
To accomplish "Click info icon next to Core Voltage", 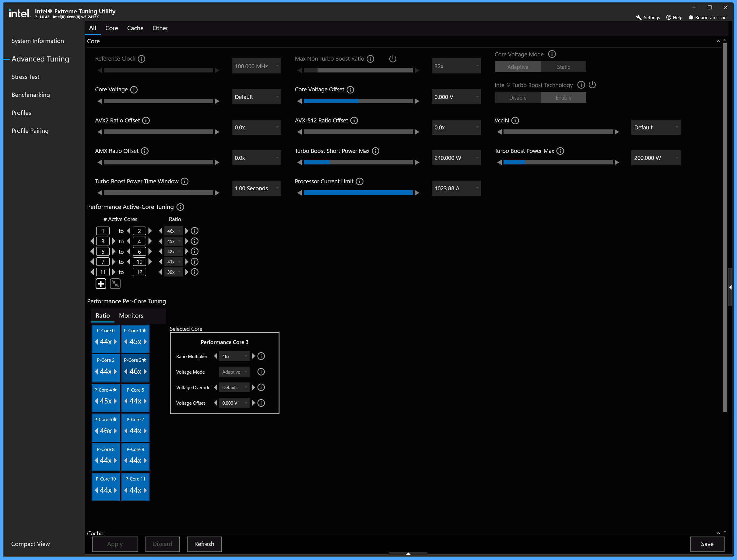I will pos(134,90).
